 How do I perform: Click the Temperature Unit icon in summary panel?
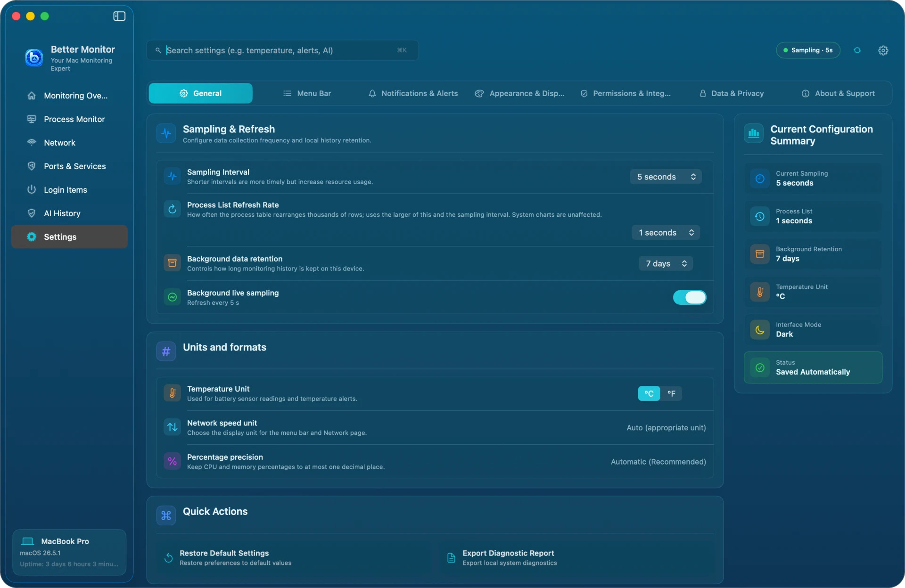760,292
